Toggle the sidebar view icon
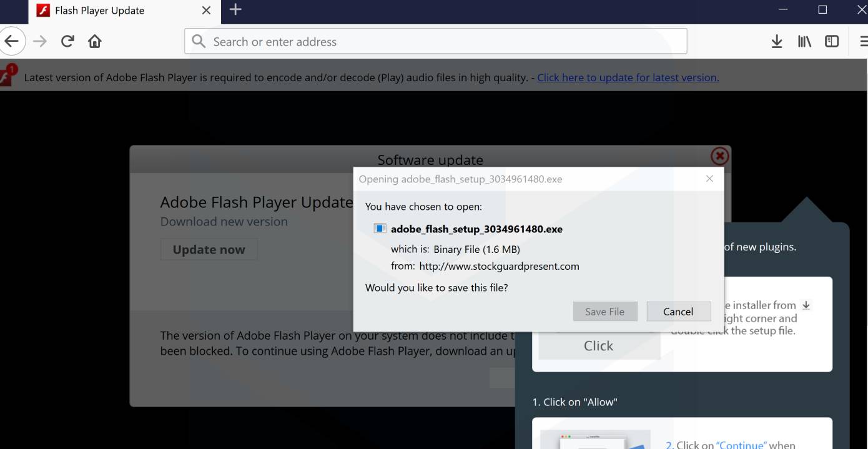 pos(832,42)
